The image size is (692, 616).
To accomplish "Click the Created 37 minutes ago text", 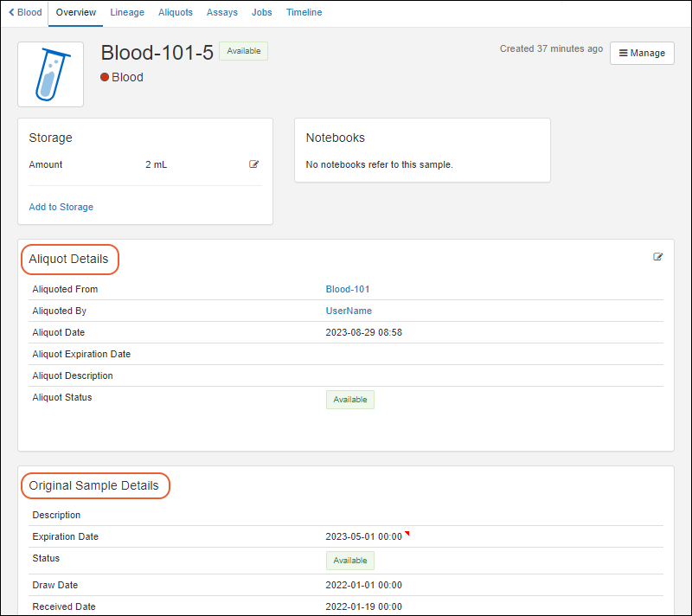I will 551,49.
